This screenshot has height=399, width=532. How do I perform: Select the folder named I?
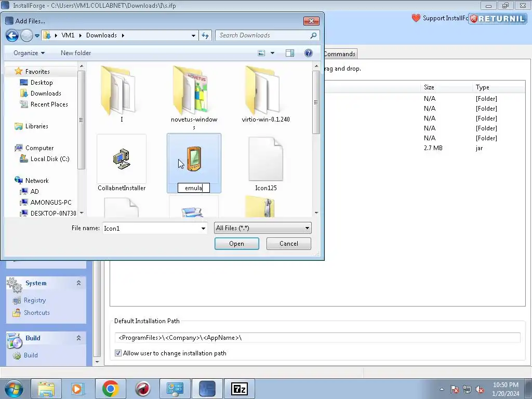click(122, 94)
